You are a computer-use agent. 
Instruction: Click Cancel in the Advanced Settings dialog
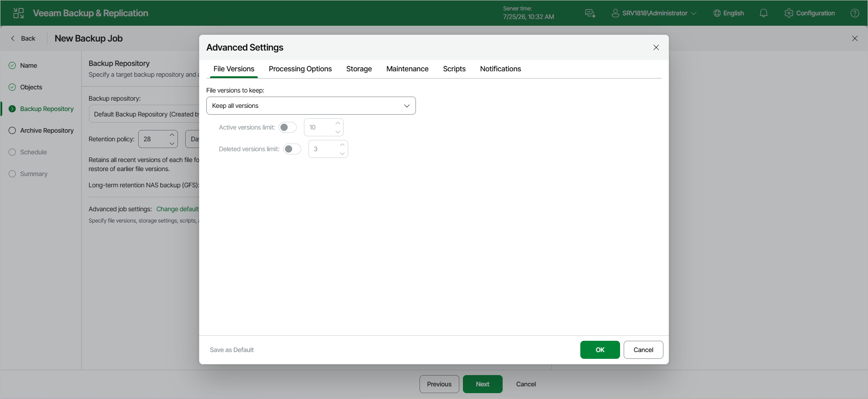pos(644,350)
